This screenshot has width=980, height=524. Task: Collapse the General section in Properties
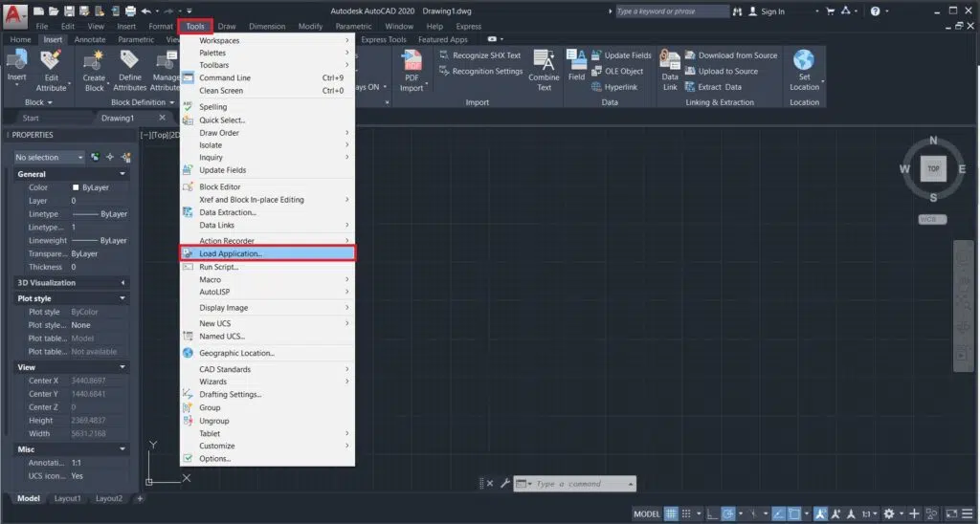point(122,174)
